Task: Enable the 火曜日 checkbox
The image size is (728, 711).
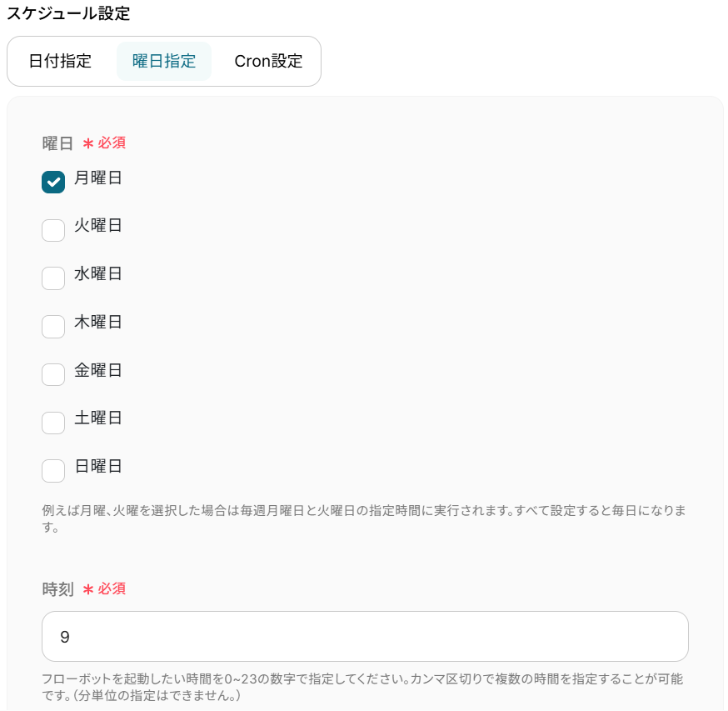Action: click(53, 231)
